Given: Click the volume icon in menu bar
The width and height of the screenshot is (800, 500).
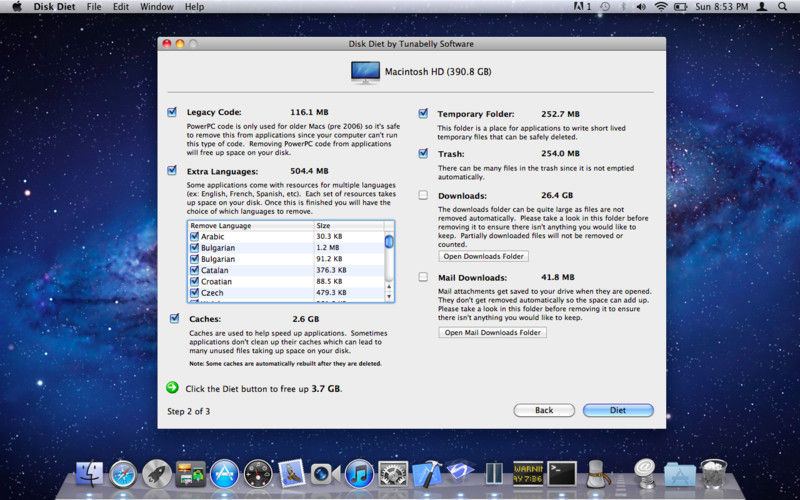Looking at the screenshot, I should tap(641, 7).
